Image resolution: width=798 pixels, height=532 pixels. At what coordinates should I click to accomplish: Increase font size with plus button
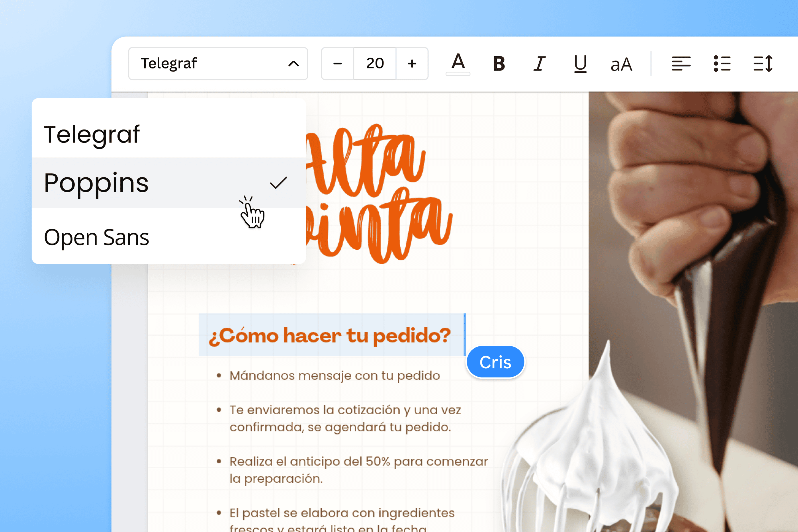point(412,63)
